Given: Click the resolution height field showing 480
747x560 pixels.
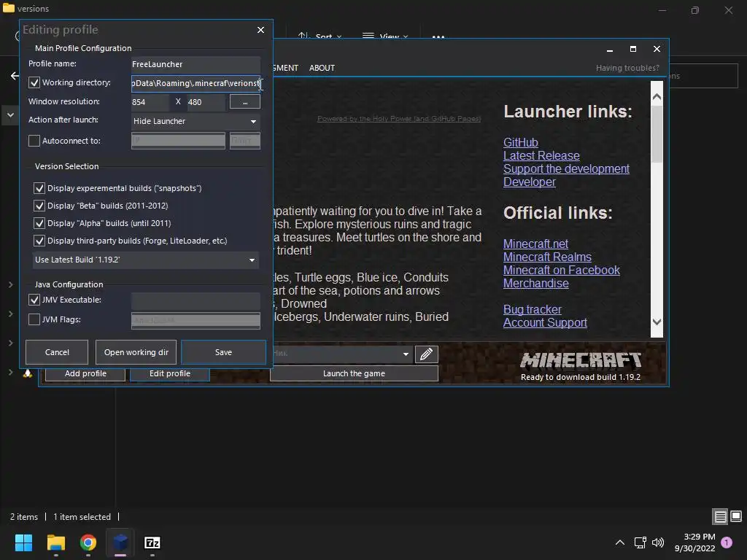Looking at the screenshot, I should (x=206, y=102).
